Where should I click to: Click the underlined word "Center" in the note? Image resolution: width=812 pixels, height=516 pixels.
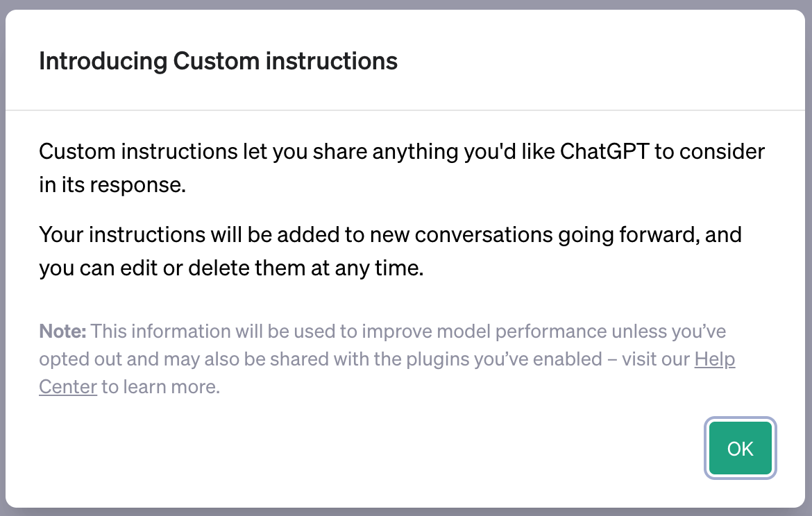click(68, 386)
